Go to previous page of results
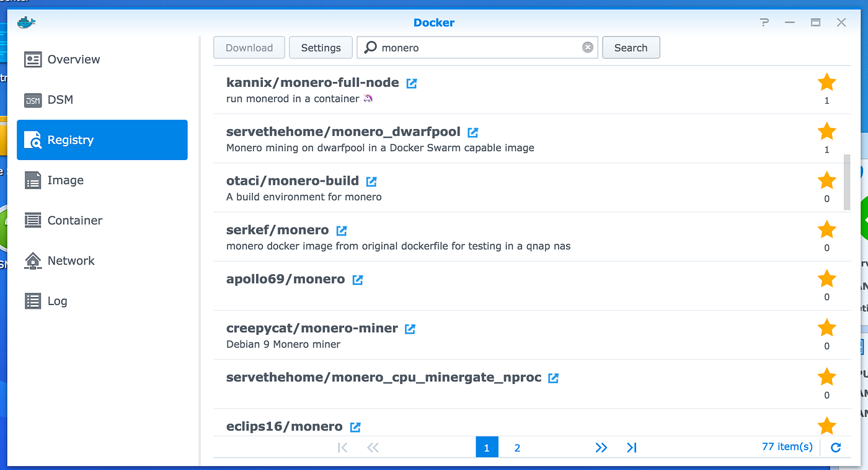The width and height of the screenshot is (868, 470). [x=373, y=447]
